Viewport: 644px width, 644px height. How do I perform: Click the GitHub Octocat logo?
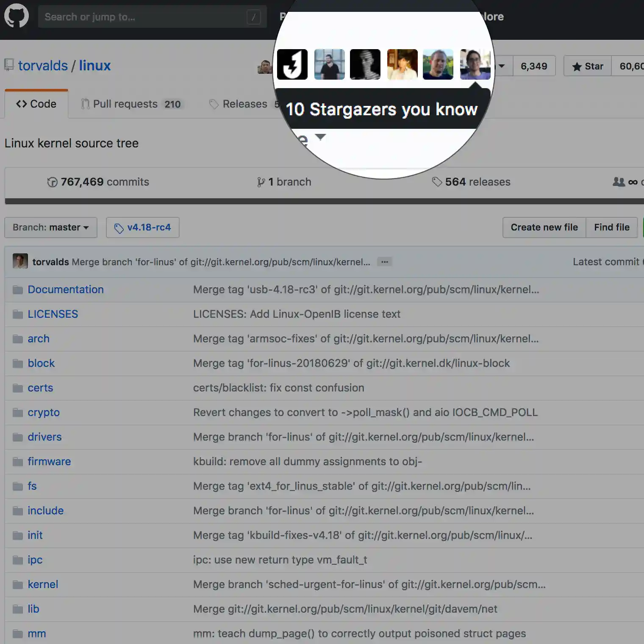[x=17, y=16]
